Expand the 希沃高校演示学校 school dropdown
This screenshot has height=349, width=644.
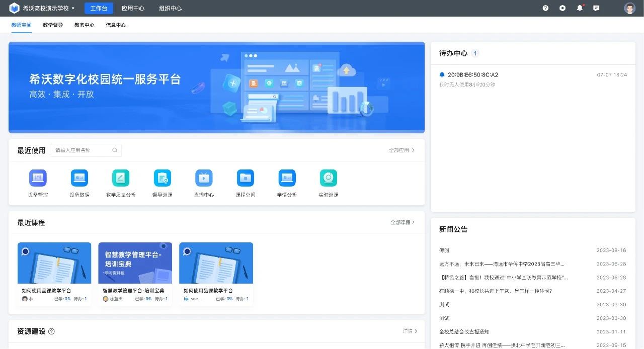click(x=48, y=8)
